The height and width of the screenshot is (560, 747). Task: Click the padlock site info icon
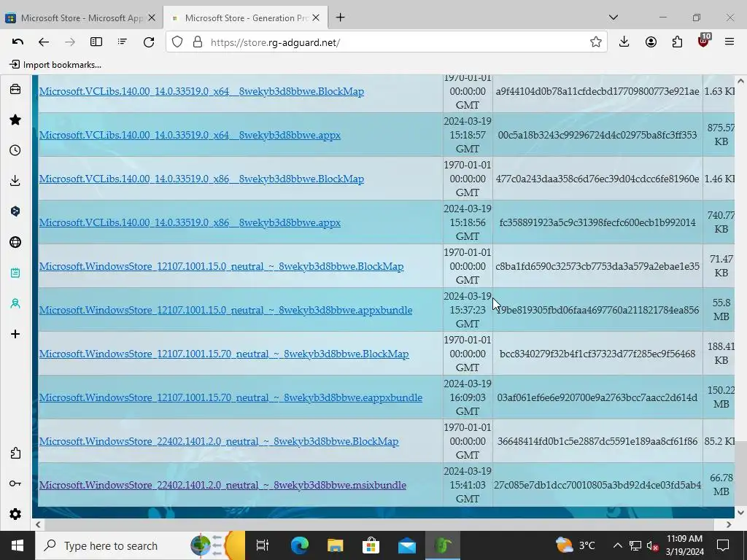(x=197, y=42)
